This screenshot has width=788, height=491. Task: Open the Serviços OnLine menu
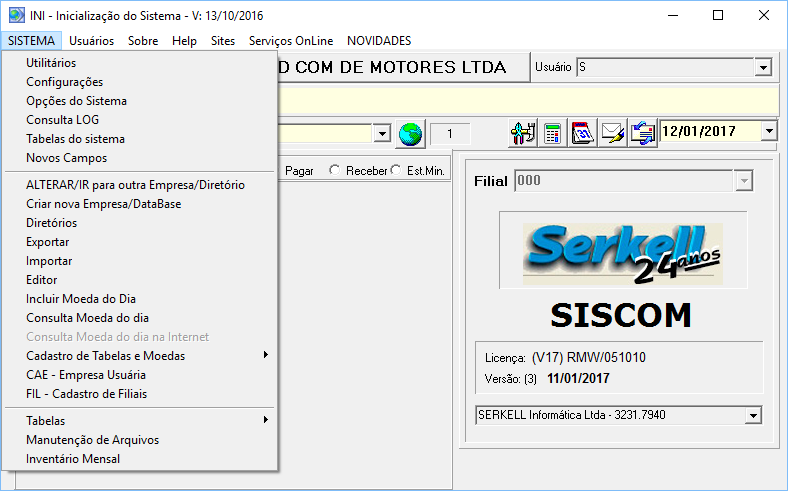point(291,41)
